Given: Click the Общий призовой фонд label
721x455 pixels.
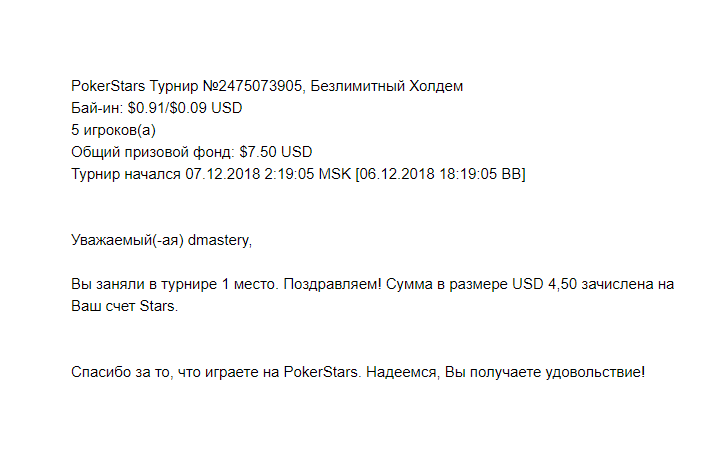Looking at the screenshot, I should pos(153,152).
